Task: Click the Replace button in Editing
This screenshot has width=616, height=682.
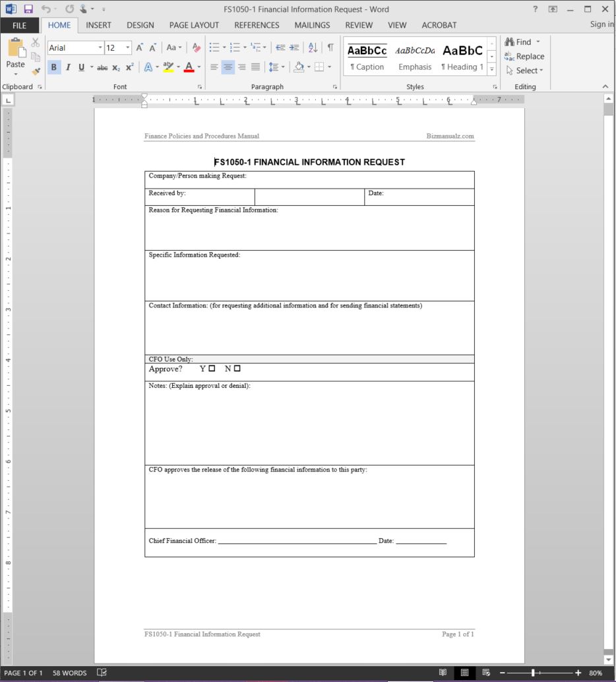Action: (524, 56)
